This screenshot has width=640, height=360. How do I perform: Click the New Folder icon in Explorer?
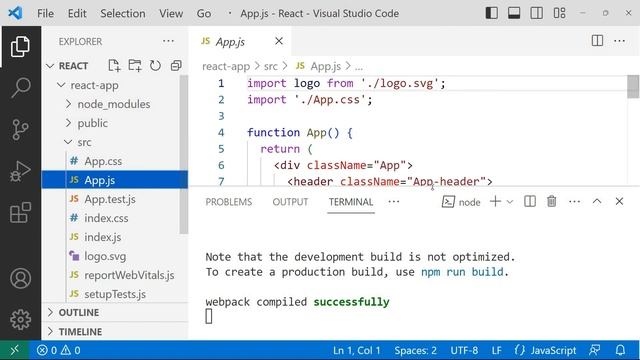(135, 65)
